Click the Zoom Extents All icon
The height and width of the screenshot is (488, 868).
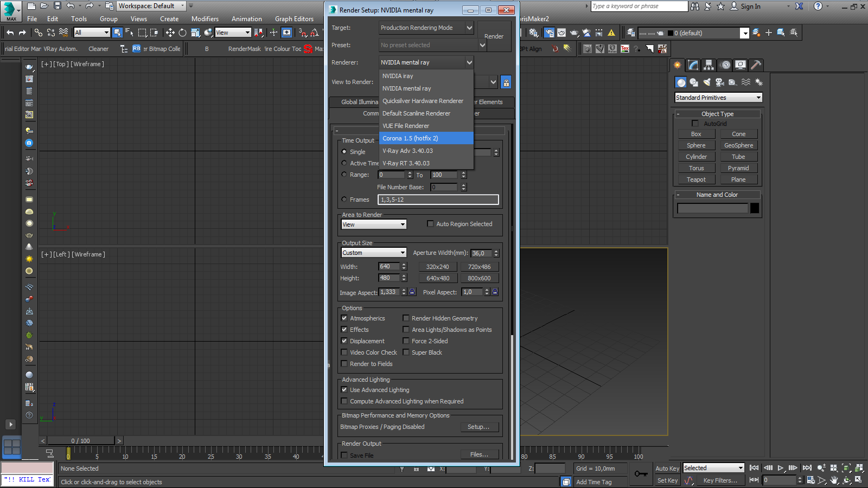pyautogui.click(x=859, y=468)
